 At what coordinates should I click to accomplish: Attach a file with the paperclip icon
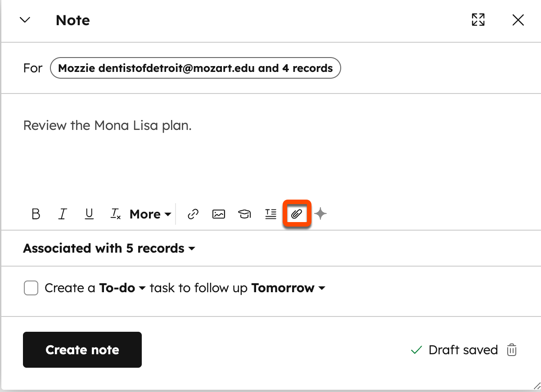(x=297, y=214)
